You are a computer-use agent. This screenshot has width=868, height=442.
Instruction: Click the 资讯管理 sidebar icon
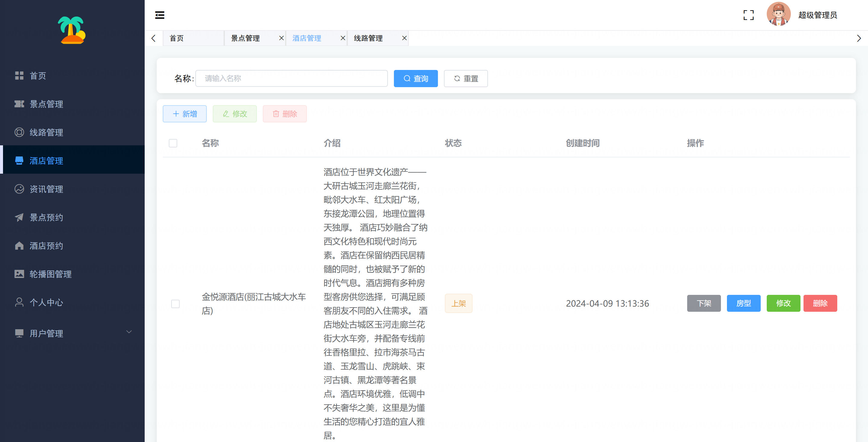coord(19,189)
